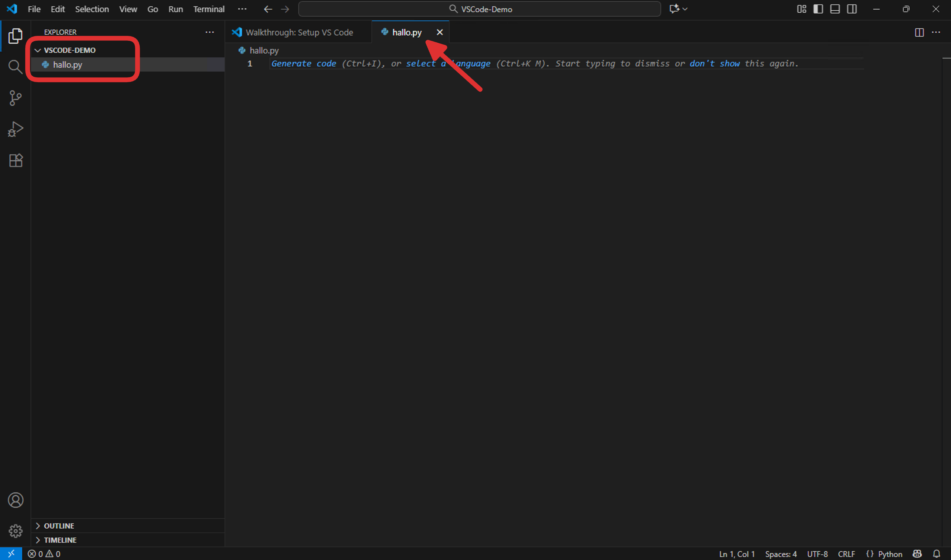This screenshot has height=560, width=951.
Task: Split the editor to the right
Action: point(919,32)
